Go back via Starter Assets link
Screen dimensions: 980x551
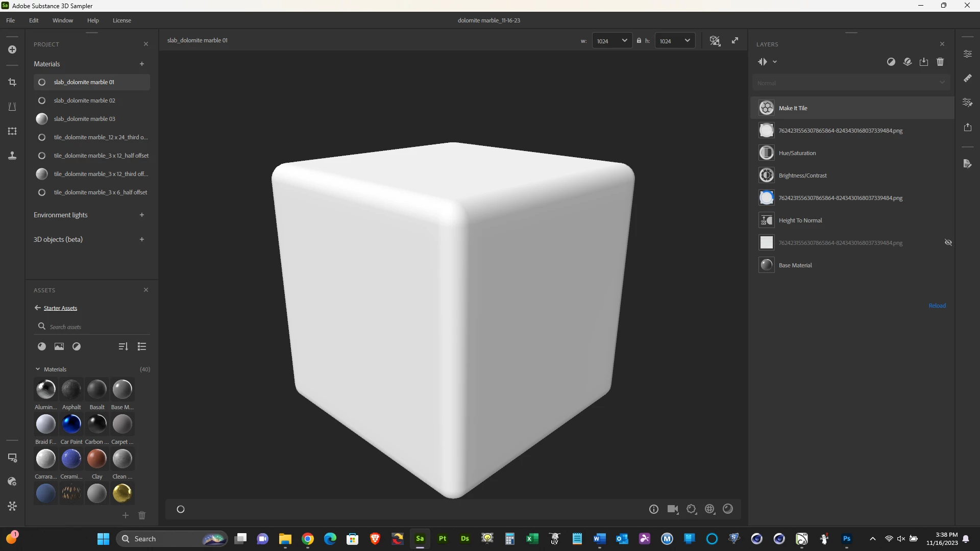tap(60, 308)
